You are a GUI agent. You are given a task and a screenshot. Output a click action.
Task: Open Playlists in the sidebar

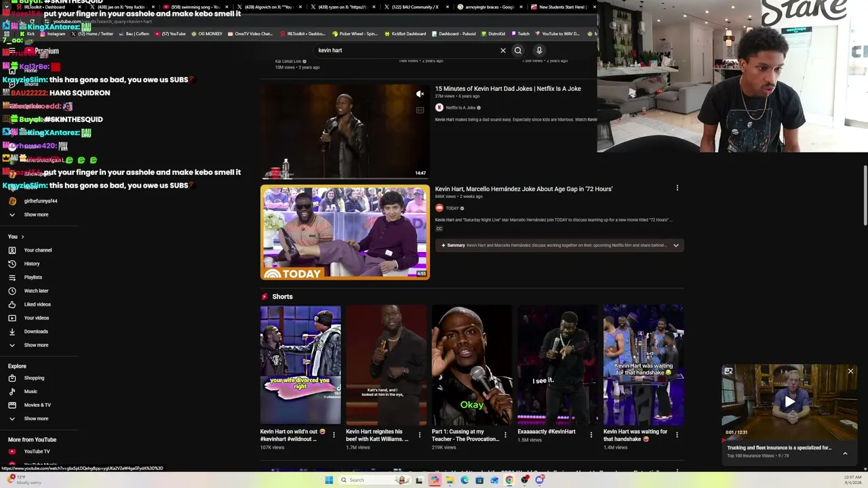[x=33, y=277]
